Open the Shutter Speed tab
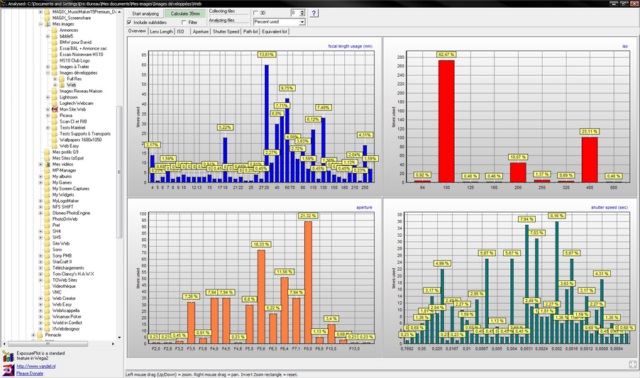This screenshot has width=640, height=378. pyautogui.click(x=226, y=31)
